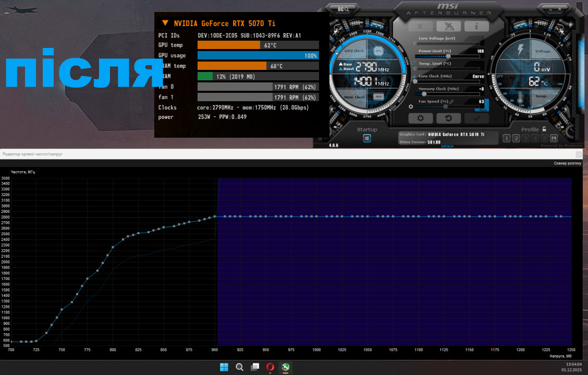This screenshot has width=588, height=375.
Task: Select profile slot 2
Action: point(516,138)
